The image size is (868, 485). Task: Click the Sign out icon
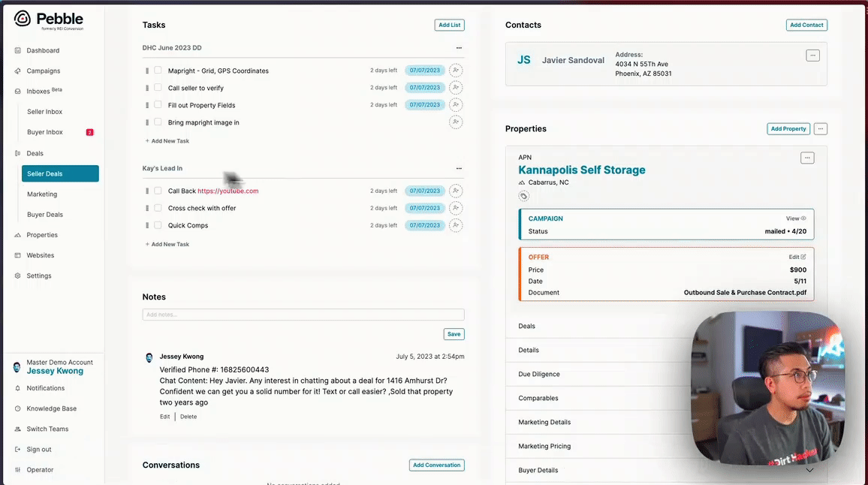[18, 450]
